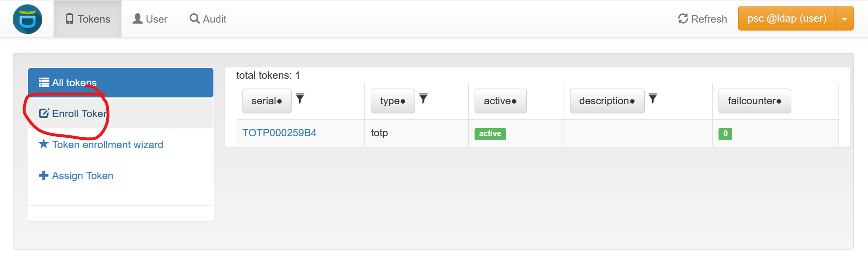This screenshot has height=278, width=868.
Task: Switch to the Audit tab
Action: 208,19
